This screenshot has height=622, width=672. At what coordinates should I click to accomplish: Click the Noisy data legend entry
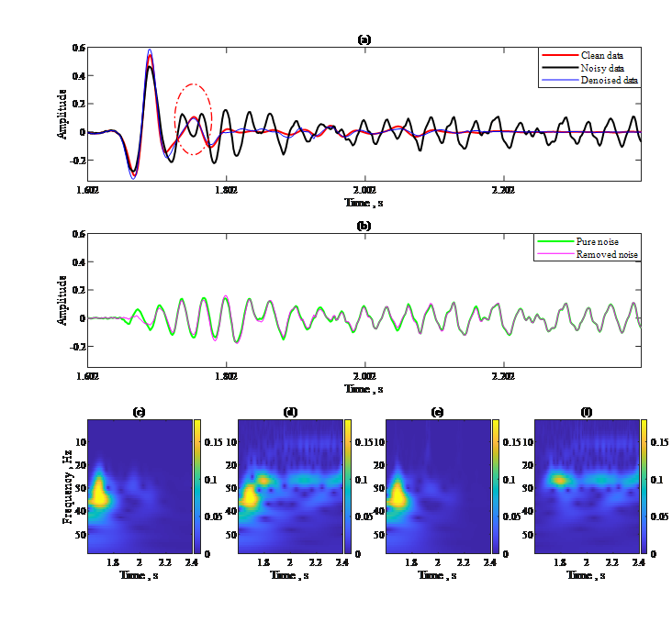[602, 69]
